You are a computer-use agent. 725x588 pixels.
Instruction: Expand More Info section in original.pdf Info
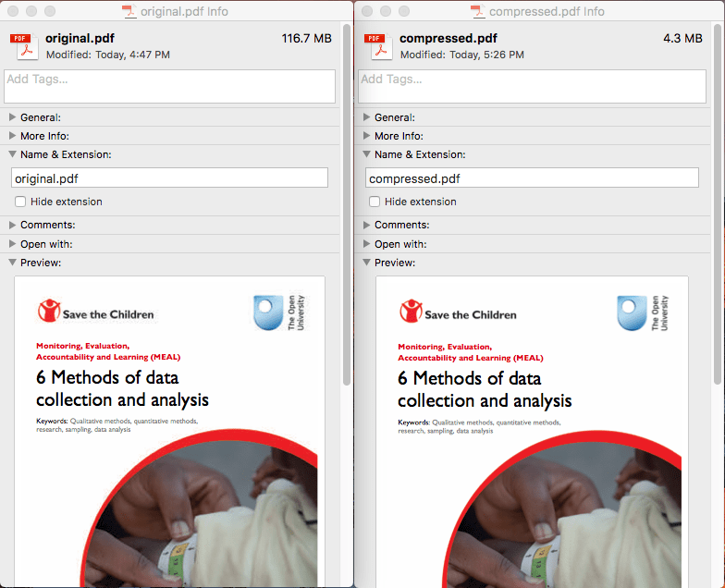click(13, 135)
